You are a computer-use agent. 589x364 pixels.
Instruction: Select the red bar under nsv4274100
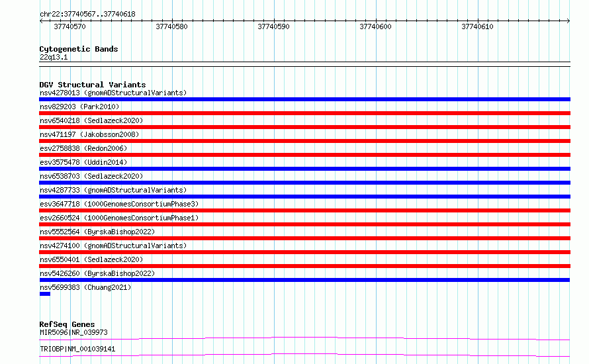point(304,252)
